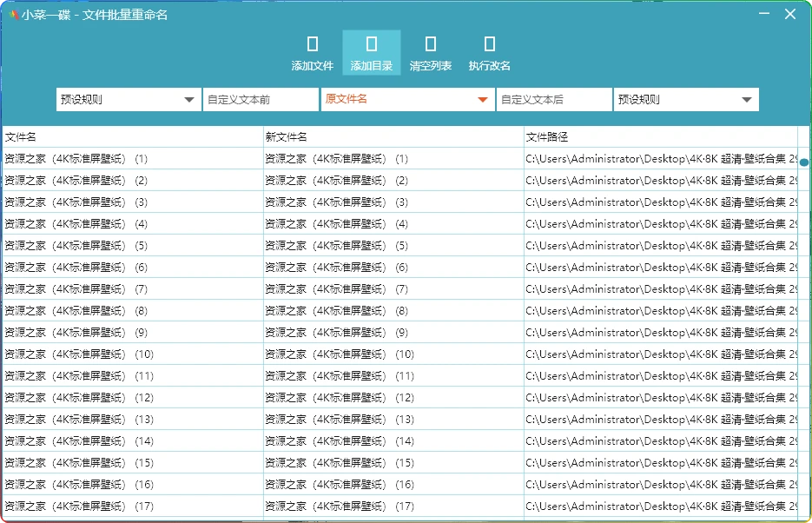812x523 pixels.
Task: Minimize the rename tool window
Action: (x=764, y=14)
